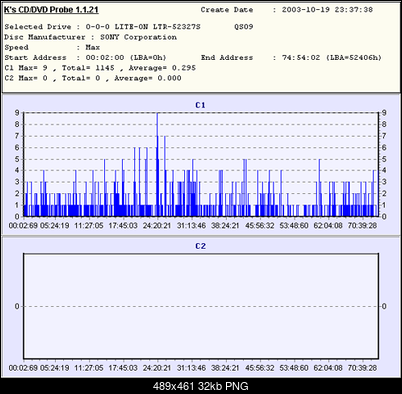Image resolution: width=402 pixels, height=394 pixels.
Task: Click the C1 peak reaching 7 after the tallest spike
Action: click(165, 176)
